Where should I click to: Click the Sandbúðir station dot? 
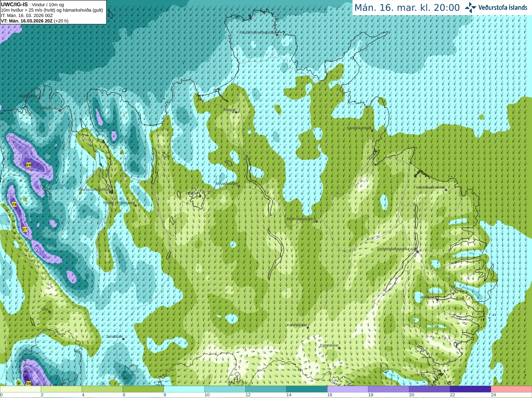[x=123, y=339]
